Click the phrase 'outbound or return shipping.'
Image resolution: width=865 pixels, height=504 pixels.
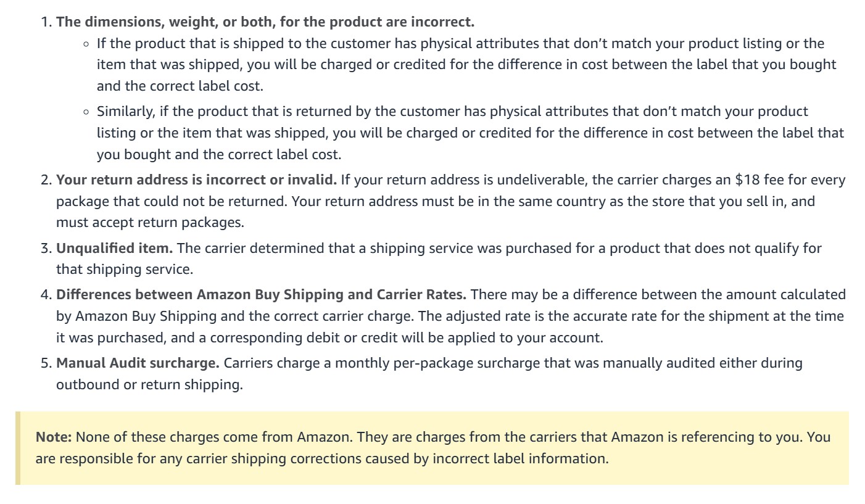pos(149,384)
